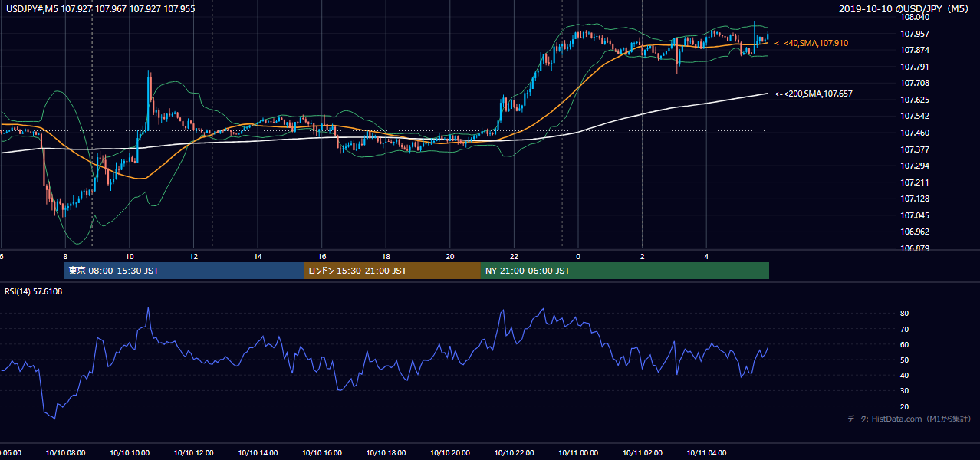Viewport: 980px width, 460px height.
Task: Click the ロンドン 15:30-21:00 JST session bar
Action: pyautogui.click(x=393, y=271)
